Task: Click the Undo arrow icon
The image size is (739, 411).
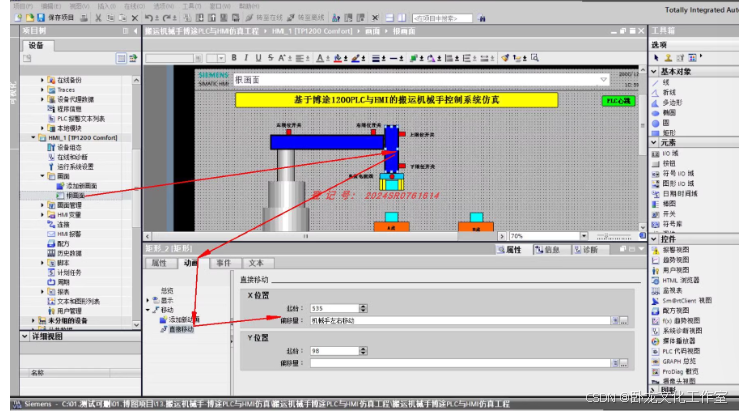Action: pyautogui.click(x=149, y=18)
